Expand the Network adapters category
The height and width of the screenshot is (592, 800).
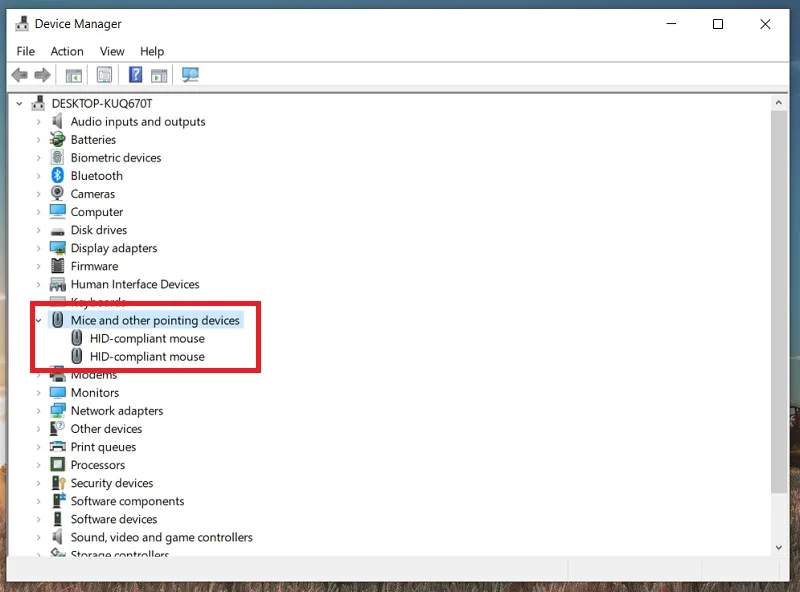point(38,411)
